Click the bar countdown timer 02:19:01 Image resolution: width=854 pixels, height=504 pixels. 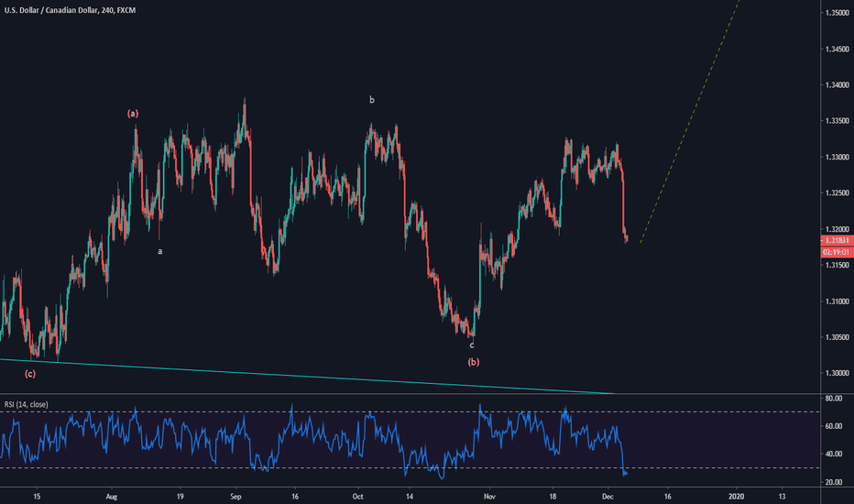[x=835, y=250]
